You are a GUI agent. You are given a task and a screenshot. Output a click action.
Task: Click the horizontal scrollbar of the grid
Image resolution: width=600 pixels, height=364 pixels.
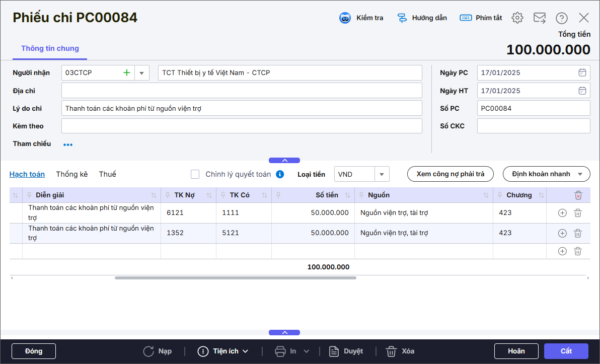tap(235, 278)
